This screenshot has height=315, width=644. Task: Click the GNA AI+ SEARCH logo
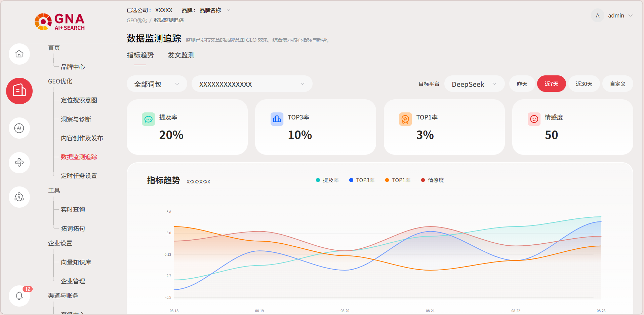pos(60,22)
